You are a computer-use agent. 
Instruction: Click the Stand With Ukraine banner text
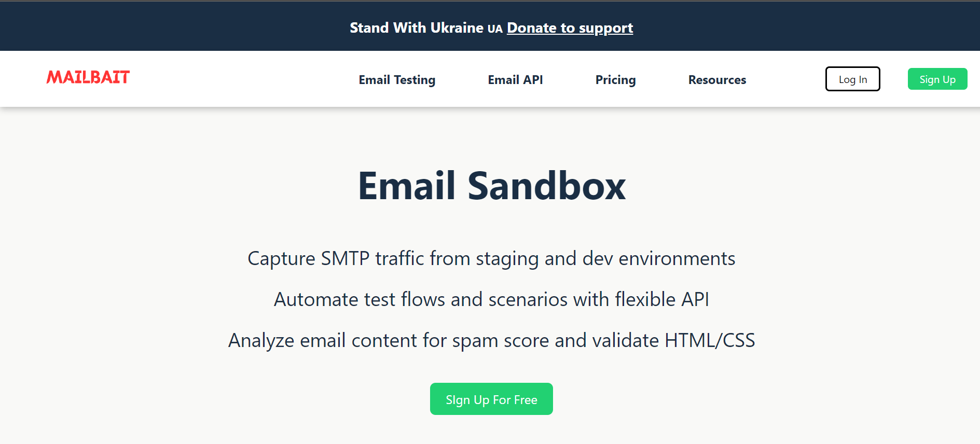pos(417,27)
